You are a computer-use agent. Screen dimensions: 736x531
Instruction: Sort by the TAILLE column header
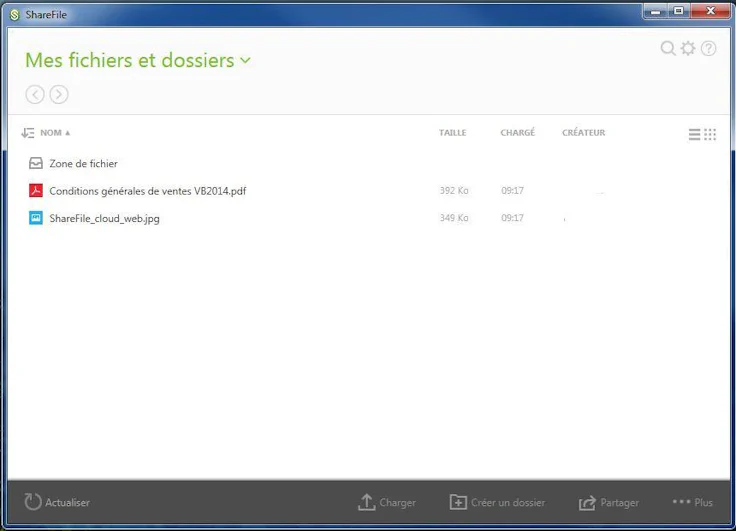point(452,133)
